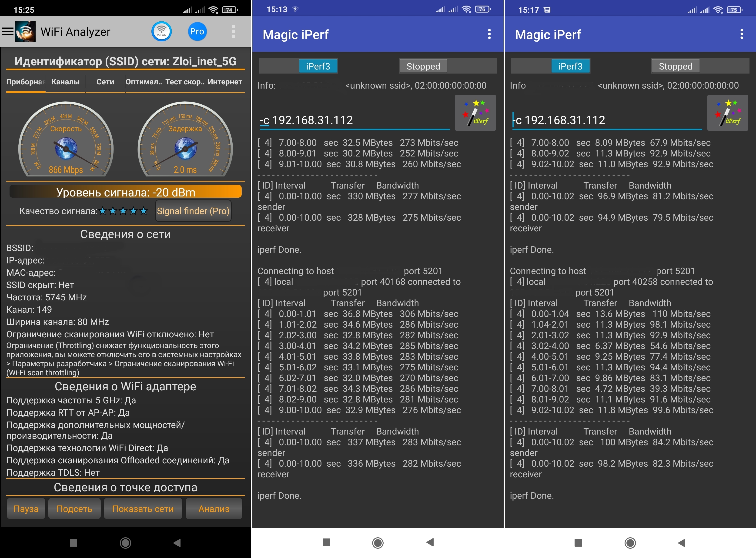Open Signal finder (Pro) button
This screenshot has height=558, width=756.
pyautogui.click(x=193, y=211)
